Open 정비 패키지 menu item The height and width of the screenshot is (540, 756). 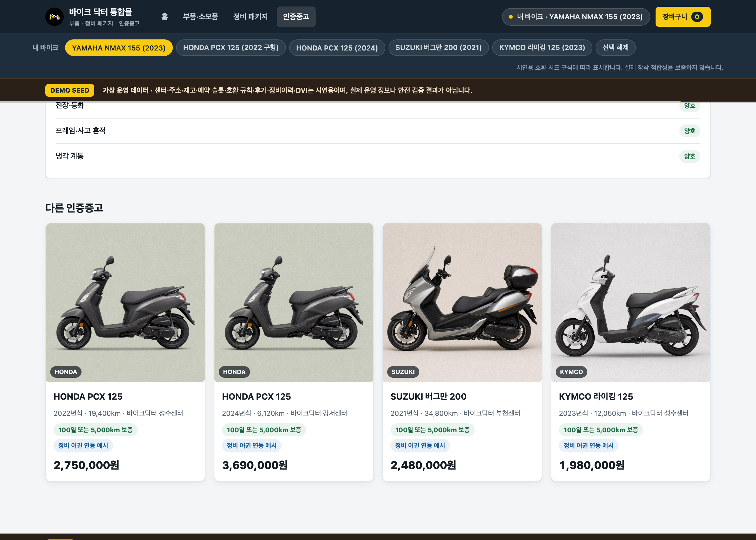pos(250,17)
